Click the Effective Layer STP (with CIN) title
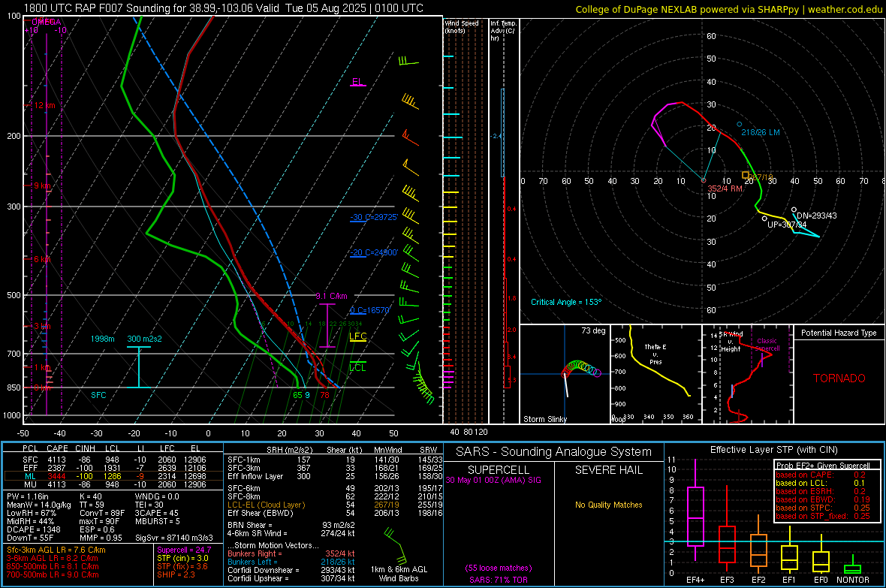 [x=773, y=450]
